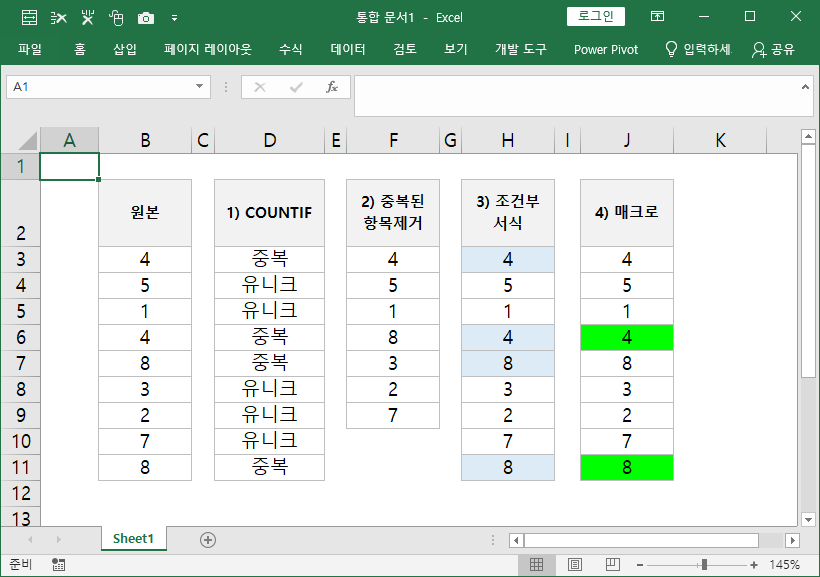The image size is (820, 577).
Task: Click the light blue cell H3 containing 4
Action: coord(508,259)
